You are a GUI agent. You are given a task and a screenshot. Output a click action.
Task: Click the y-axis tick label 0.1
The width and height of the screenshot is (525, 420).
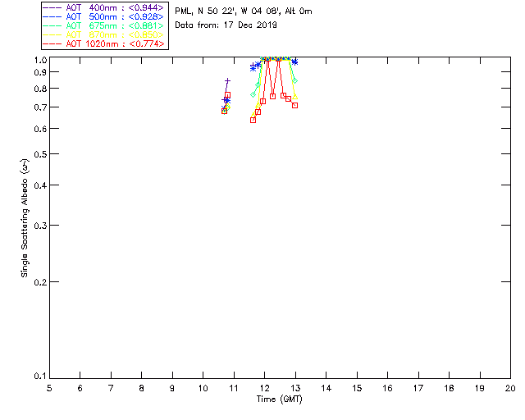[x=40, y=377]
